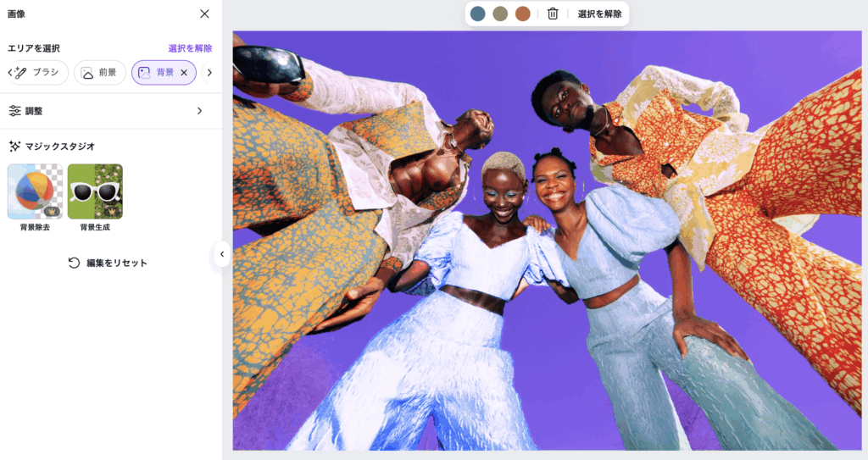Toggle the 背景 background chip
868x460 pixels.
(156, 73)
